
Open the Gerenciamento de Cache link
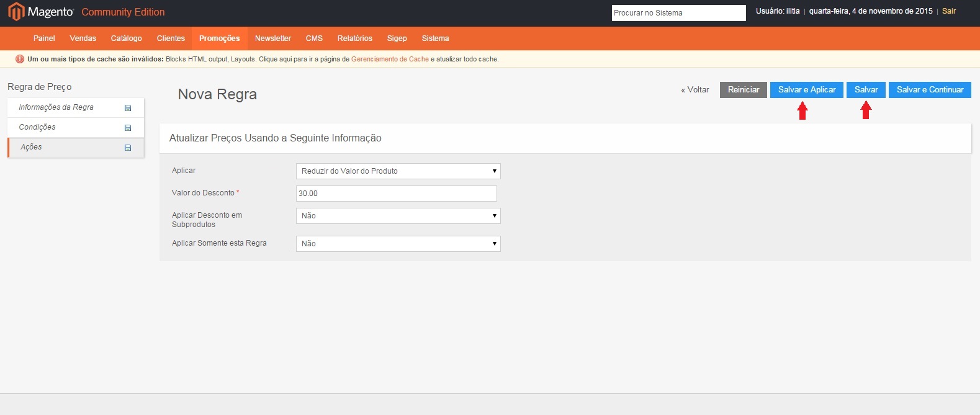tap(390, 59)
